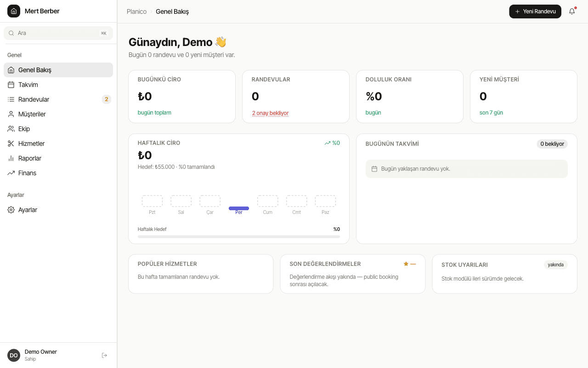Select the Per bar in weekly chart
588x368 pixels.
(239, 208)
